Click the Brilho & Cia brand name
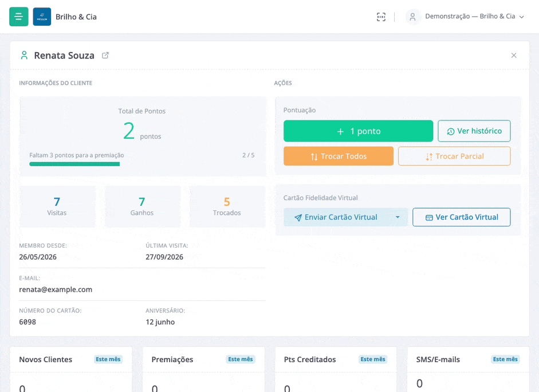Viewport: 539px width, 392px height. [76, 17]
